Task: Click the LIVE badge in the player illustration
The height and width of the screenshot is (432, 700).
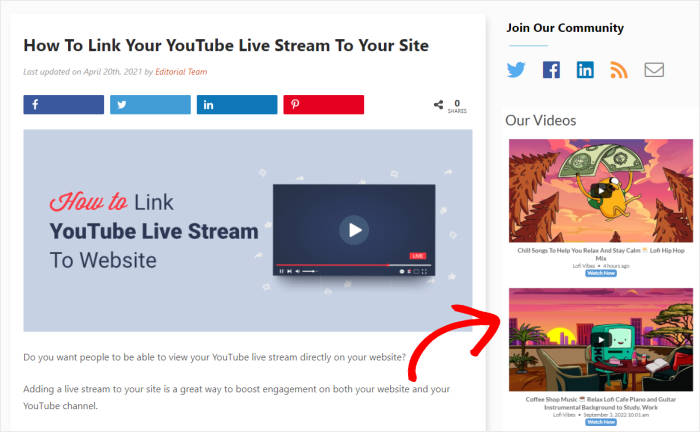Action: coord(418,256)
